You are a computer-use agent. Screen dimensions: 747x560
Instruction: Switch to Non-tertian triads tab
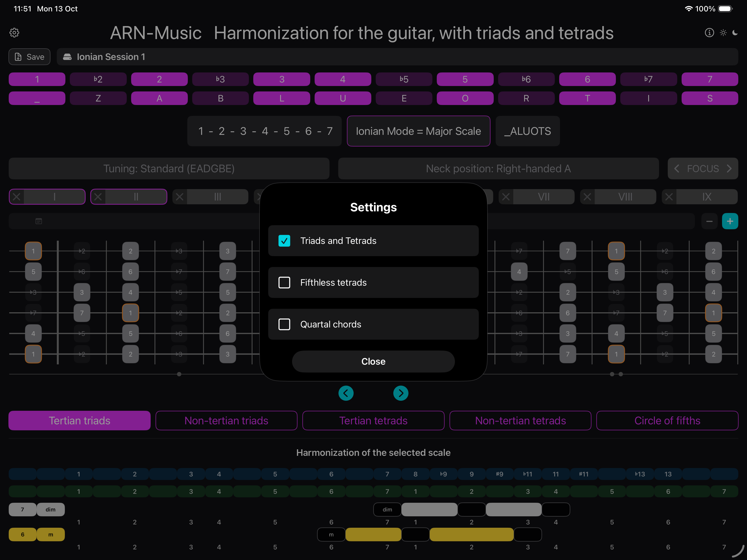coord(226,421)
